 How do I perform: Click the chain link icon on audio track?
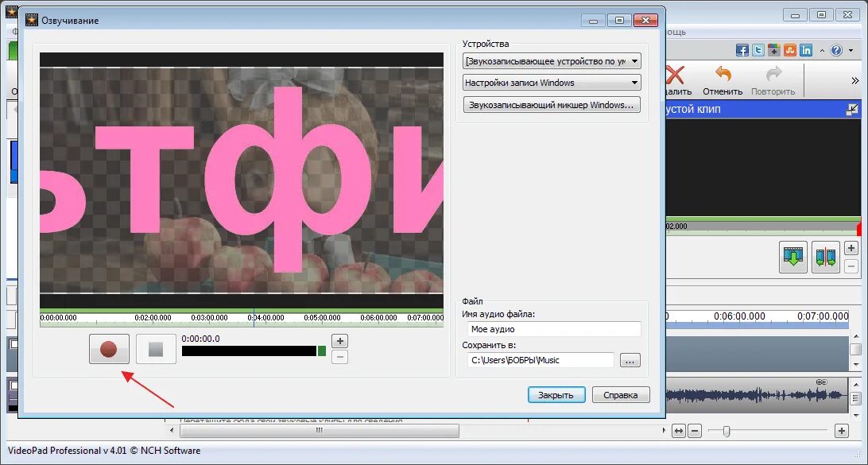[x=822, y=382]
